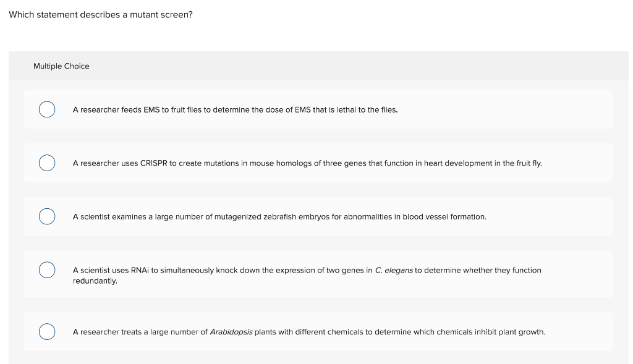Select the radio button for the Arabidopsis chemicals answer
Screen dimensions: 633x364
47,331
